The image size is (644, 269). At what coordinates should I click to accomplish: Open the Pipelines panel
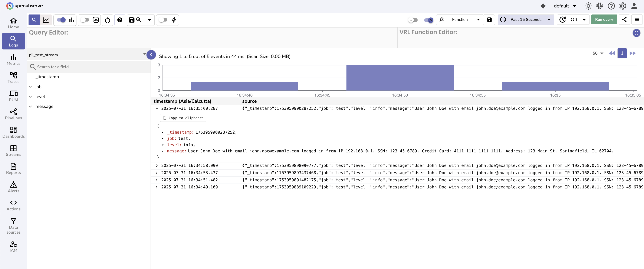coord(13,114)
